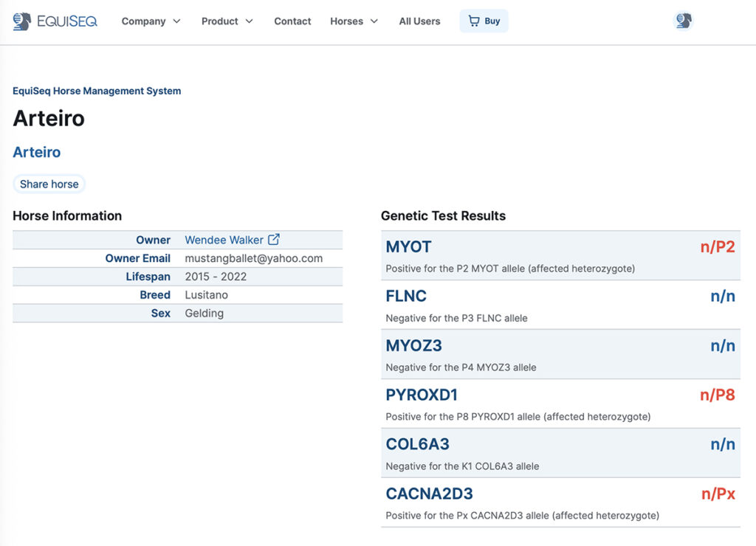Select the FLNC gene result
Screen dimensions: 756x546
[x=406, y=296]
